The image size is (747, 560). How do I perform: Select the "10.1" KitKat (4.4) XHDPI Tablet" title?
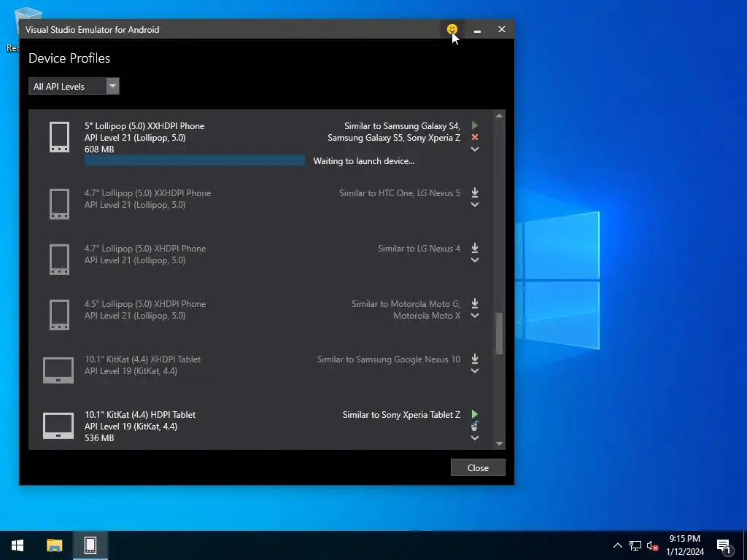(142, 359)
